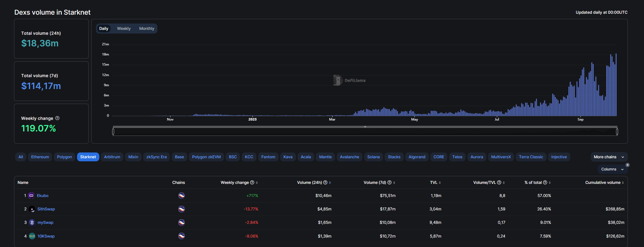Select the Daily chart interval
This screenshot has width=644, height=247.
104,28
